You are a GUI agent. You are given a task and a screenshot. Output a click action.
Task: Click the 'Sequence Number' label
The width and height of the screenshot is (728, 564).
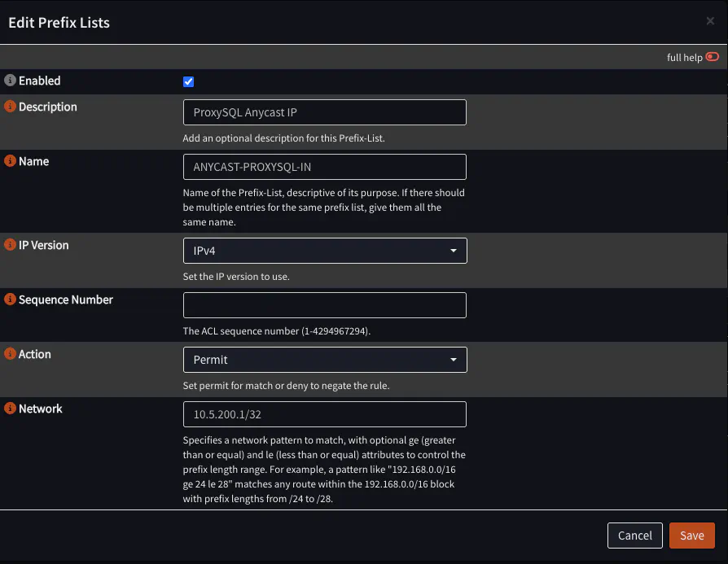coord(65,299)
